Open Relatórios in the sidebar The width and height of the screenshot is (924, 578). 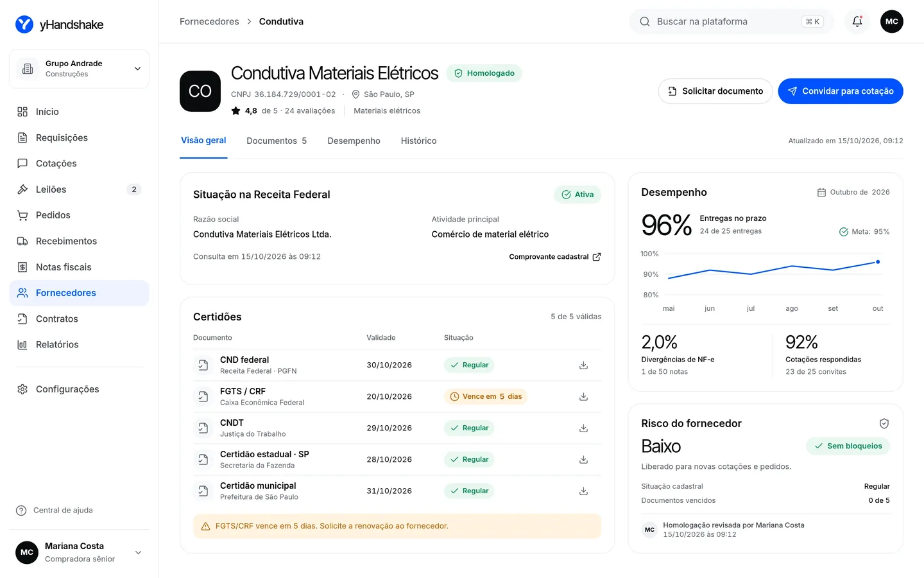(x=79, y=345)
